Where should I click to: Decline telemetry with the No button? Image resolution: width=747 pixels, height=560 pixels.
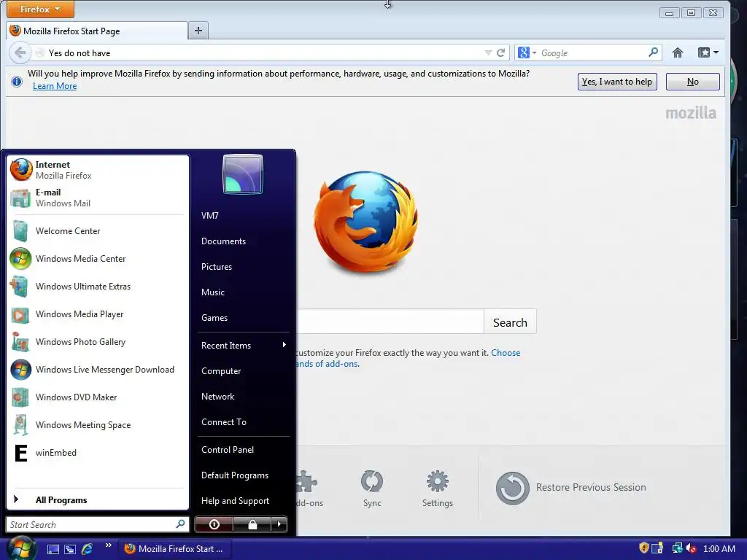pos(693,82)
